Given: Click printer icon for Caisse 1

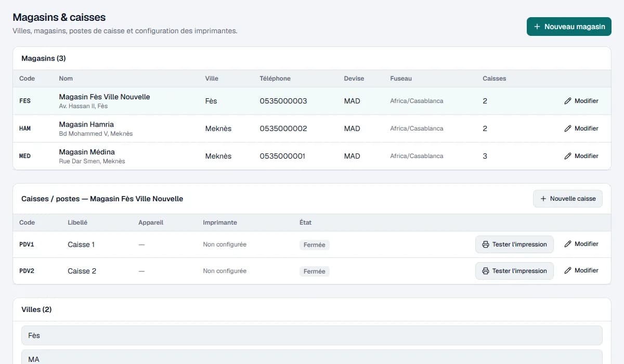Looking at the screenshot, I should tap(486, 244).
